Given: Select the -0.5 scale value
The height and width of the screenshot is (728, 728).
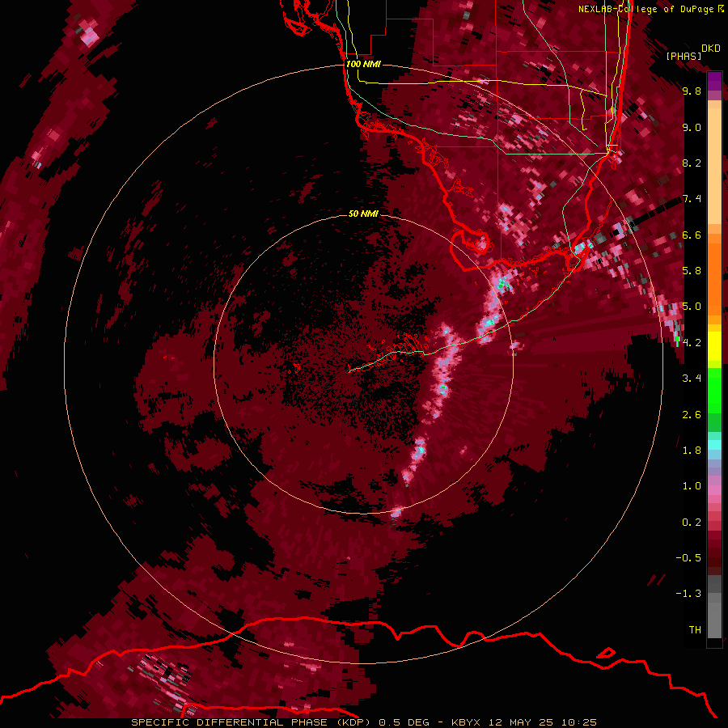Looking at the screenshot, I should (688, 558).
